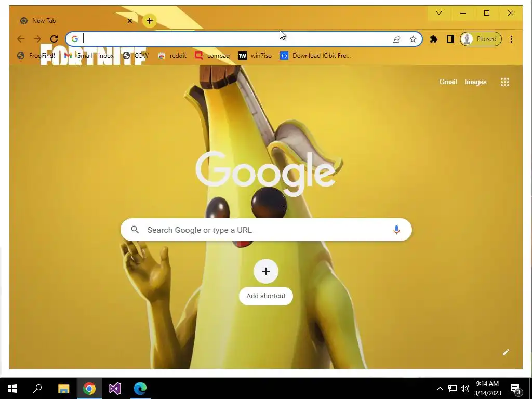
Task: Open taskbar Search magnifier
Action: (37, 389)
